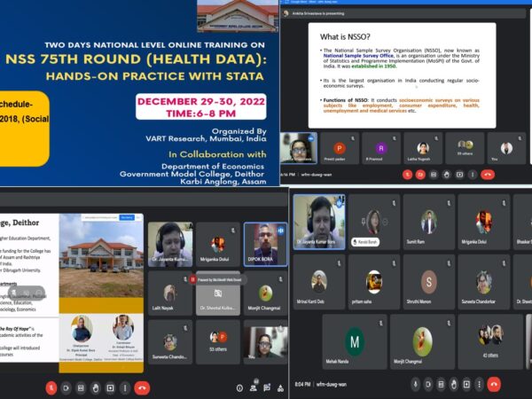Open more options in the 8:04 PM meeting
This screenshot has width=532, height=399.
coord(479,384)
